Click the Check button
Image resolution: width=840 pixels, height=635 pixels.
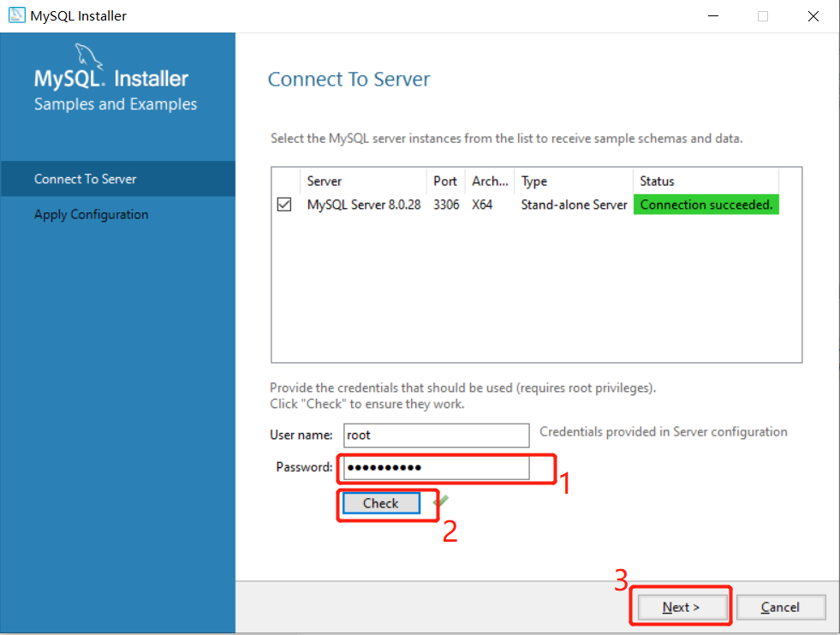381,503
